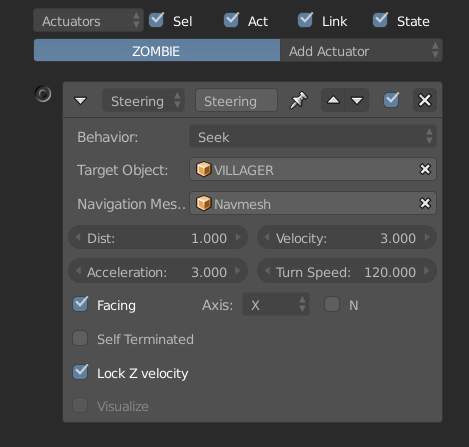Viewport: 469px width, 447px height.
Task: Clear the Navmesh navigation mesh field
Action: [425, 203]
